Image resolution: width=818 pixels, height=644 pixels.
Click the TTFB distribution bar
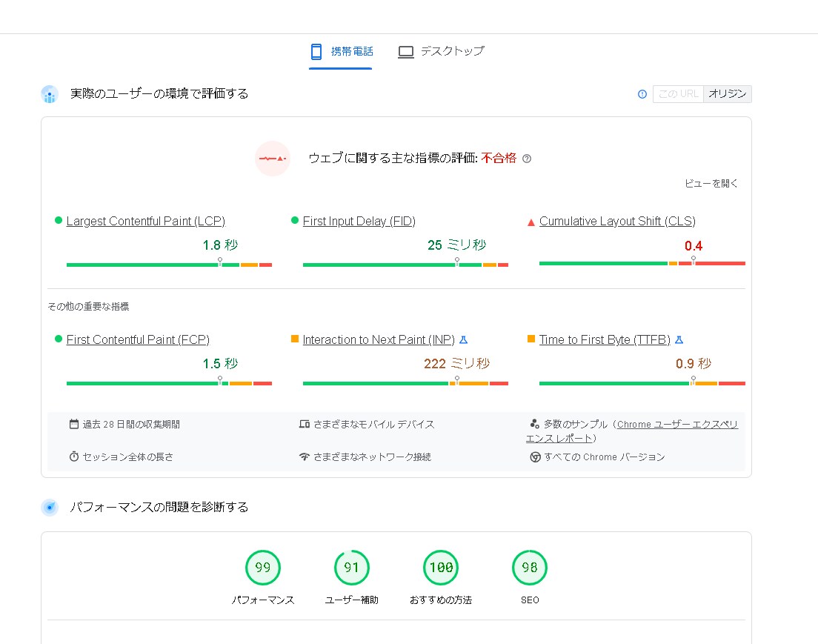pos(642,384)
